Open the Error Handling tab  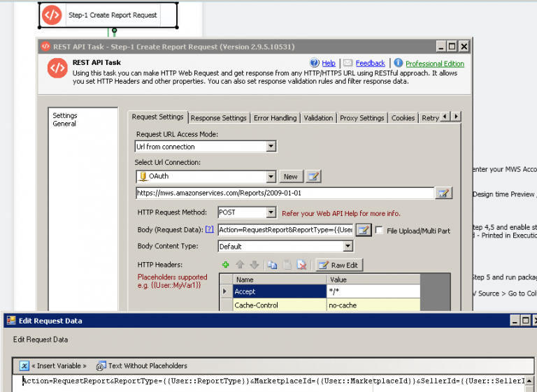tap(275, 118)
